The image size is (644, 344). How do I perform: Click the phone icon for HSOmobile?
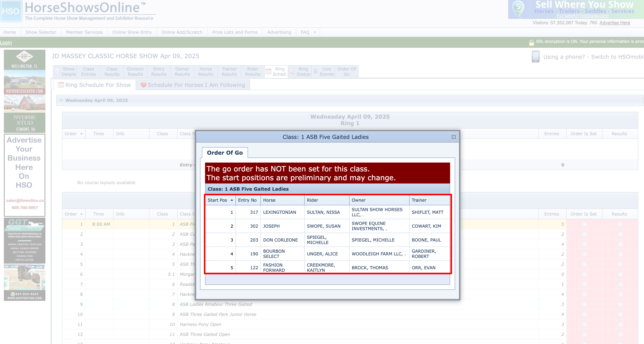pos(535,57)
